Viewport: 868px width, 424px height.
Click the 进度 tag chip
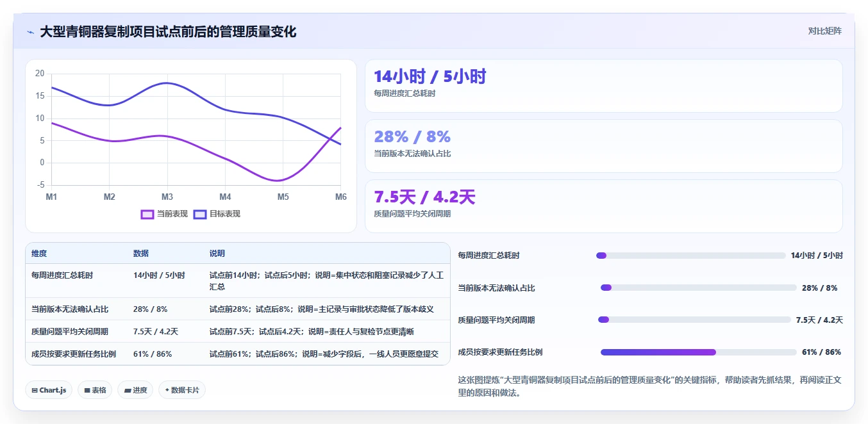(135, 390)
